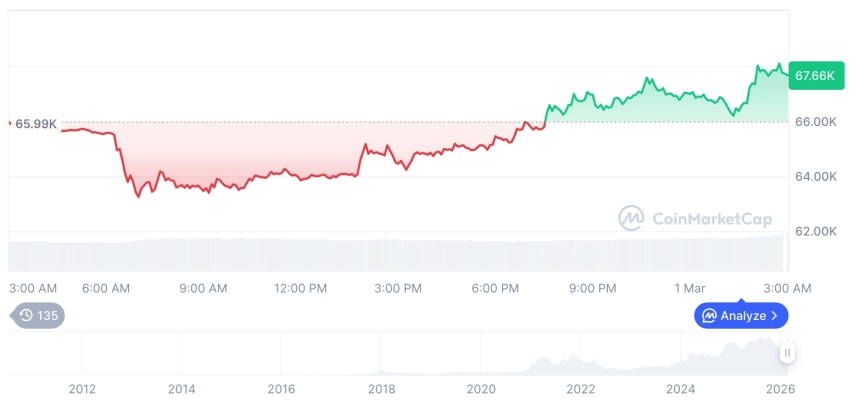Jump to 2012 on the history timeline

coord(82,388)
